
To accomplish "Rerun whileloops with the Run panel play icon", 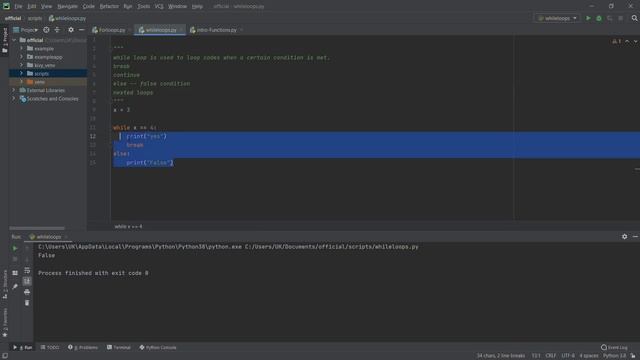I will tap(15, 248).
